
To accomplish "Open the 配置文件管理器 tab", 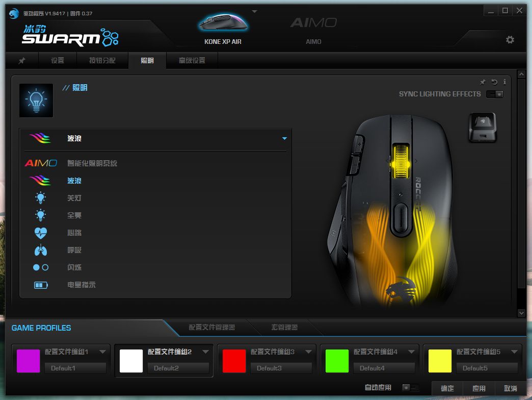I will 211,328.
